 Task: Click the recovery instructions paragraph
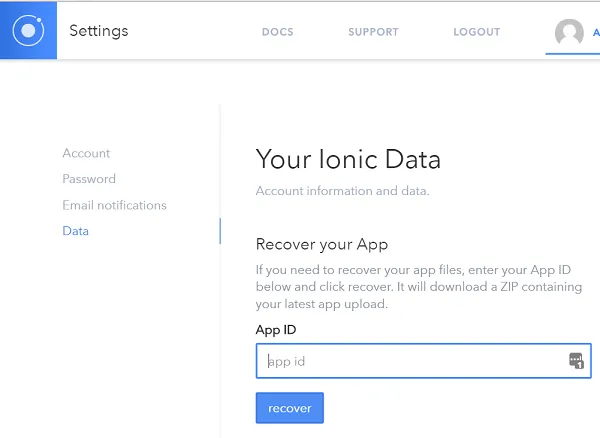point(418,287)
